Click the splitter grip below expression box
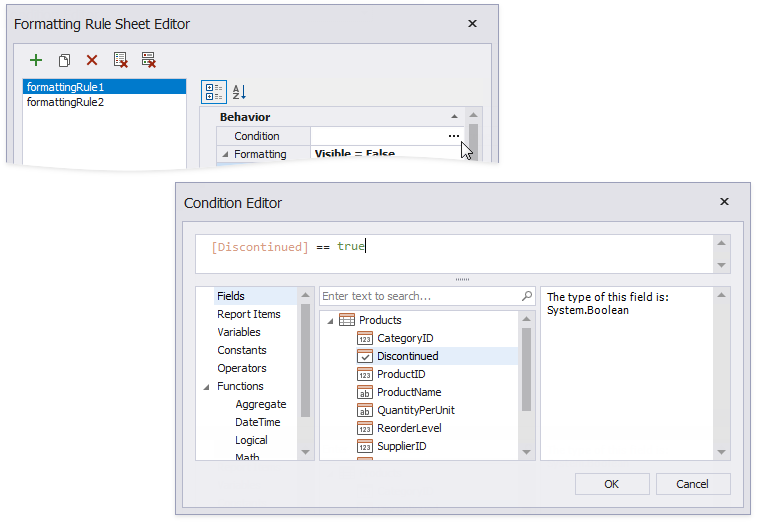This screenshot has width=761, height=523. (462, 279)
